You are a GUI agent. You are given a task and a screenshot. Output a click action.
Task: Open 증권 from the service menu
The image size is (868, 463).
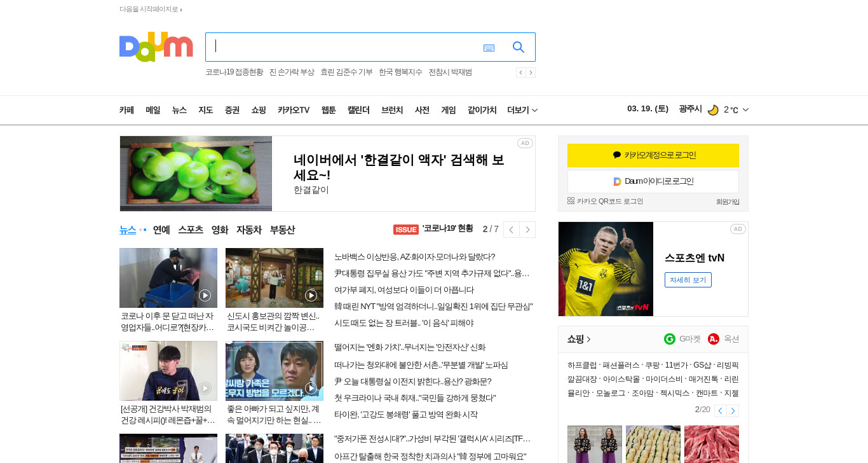232,110
